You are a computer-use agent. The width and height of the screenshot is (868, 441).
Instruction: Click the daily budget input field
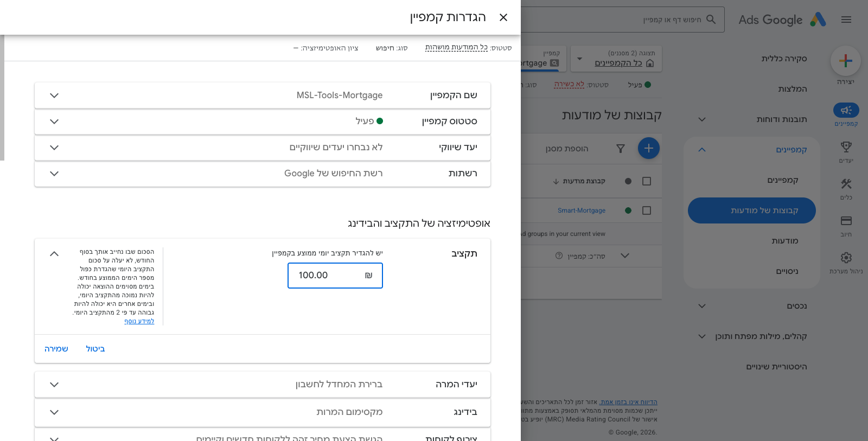point(335,276)
